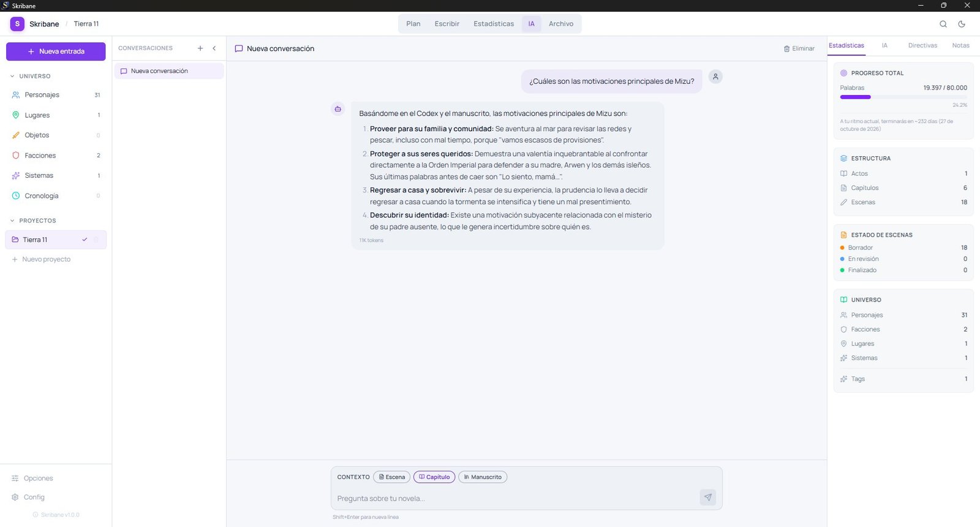Open Personajes in the Universo sidebar
The height and width of the screenshot is (527, 980).
[56, 95]
